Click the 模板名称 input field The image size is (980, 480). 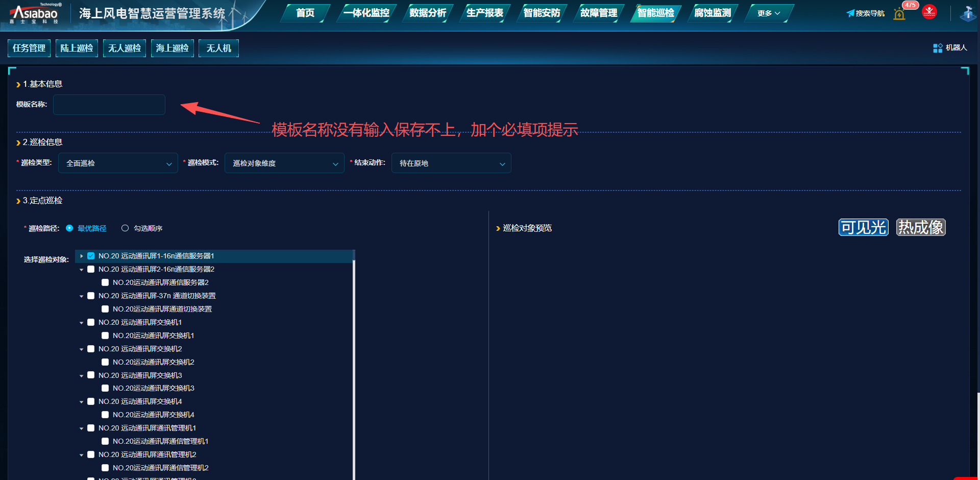pyautogui.click(x=109, y=105)
